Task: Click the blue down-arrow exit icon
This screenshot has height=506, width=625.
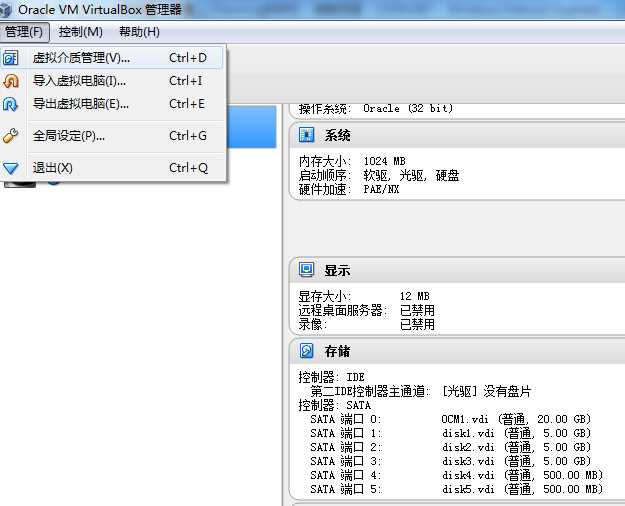Action: (x=10, y=168)
